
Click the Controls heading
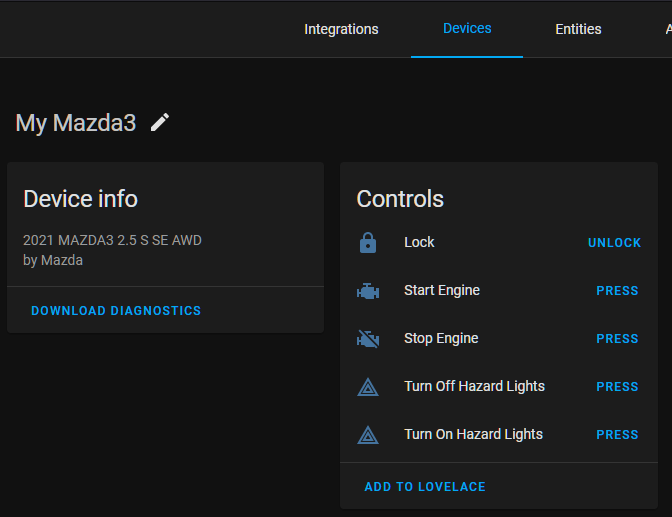pyautogui.click(x=400, y=199)
